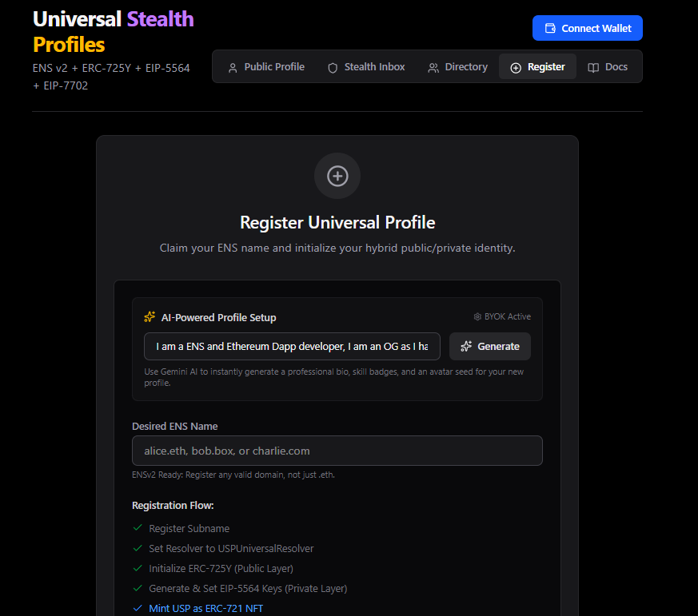Click the checkmark beside Initialize ERC-725Y

[138, 568]
